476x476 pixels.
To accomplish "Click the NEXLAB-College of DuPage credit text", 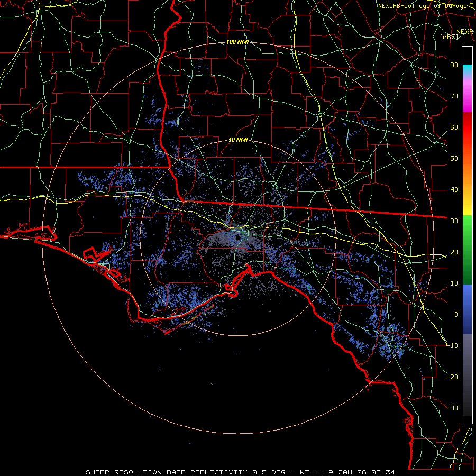I will click(x=426, y=6).
